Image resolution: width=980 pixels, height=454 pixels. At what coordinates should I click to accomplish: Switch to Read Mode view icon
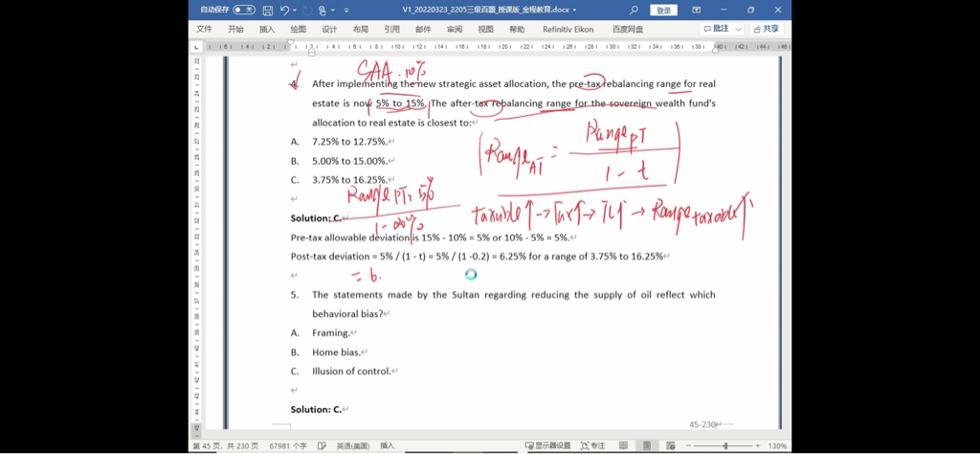tap(624, 445)
